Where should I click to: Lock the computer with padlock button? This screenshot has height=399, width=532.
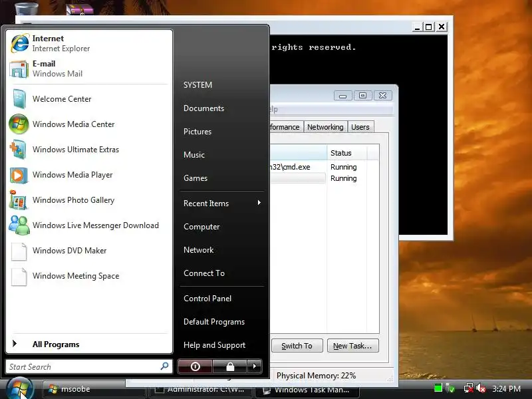(230, 366)
